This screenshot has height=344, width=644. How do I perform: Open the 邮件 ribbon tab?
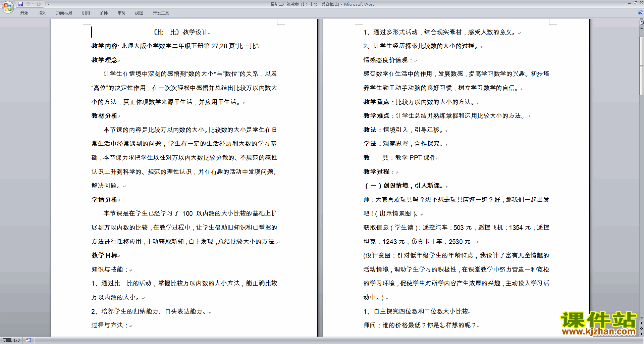click(x=104, y=13)
